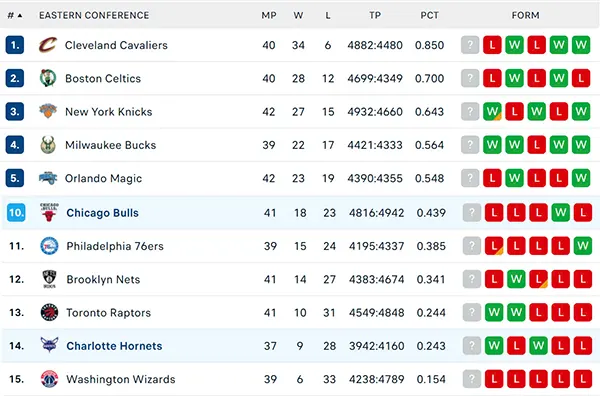
Task: Click the Cleveland Cavaliers team logo
Action: point(48,45)
